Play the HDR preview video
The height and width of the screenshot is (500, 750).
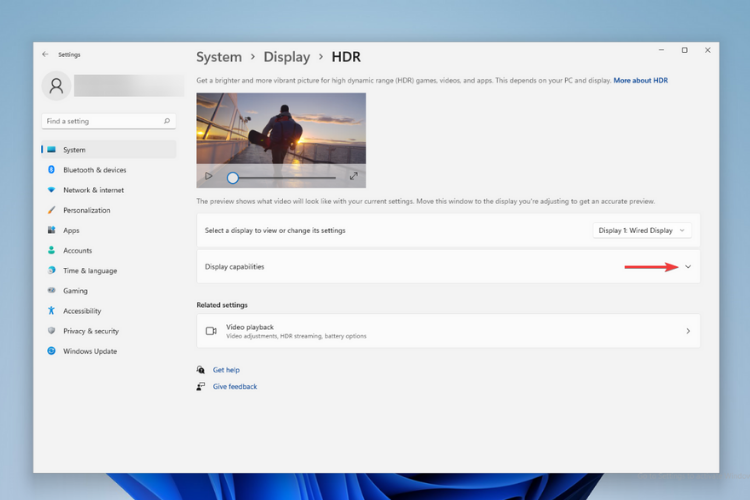point(209,176)
